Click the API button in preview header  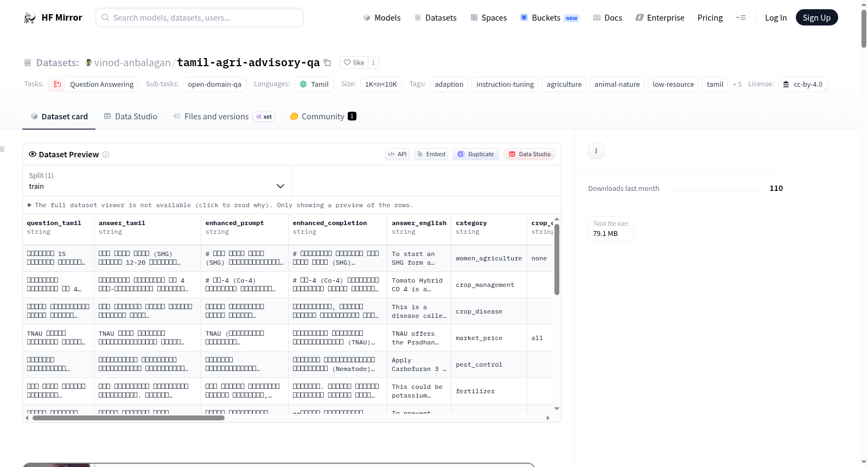397,154
